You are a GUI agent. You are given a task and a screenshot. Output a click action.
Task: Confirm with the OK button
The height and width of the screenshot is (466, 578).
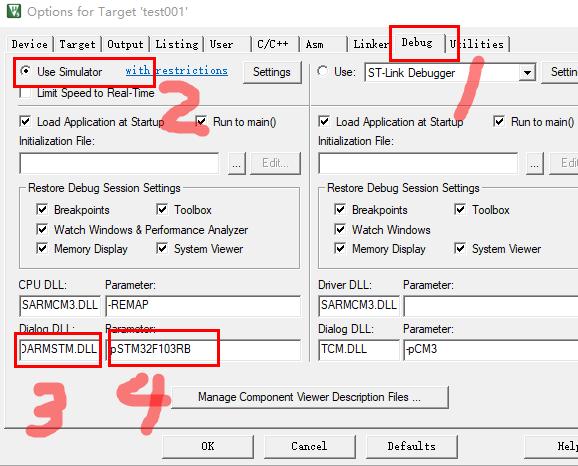click(x=208, y=446)
